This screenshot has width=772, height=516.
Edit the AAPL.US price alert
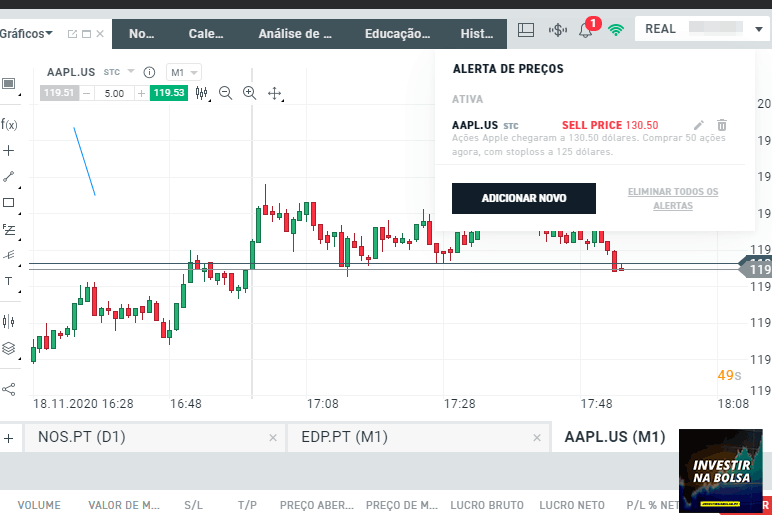[x=699, y=125]
